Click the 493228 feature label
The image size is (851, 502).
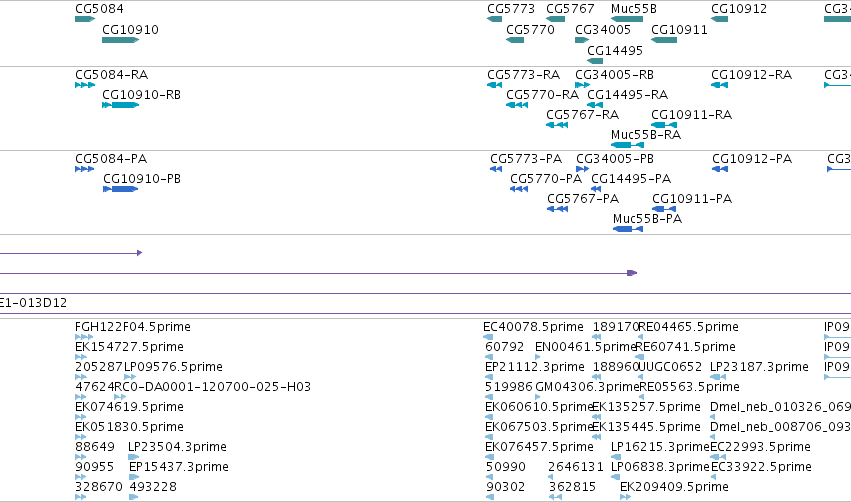tap(153, 487)
